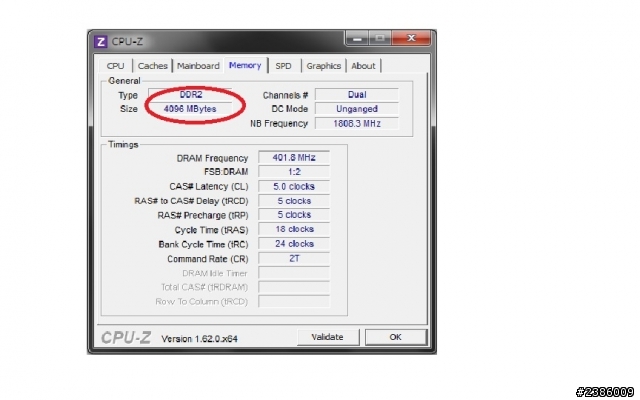The width and height of the screenshot is (640, 400).
Task: Close the CPU-Z window
Action: coord(411,38)
